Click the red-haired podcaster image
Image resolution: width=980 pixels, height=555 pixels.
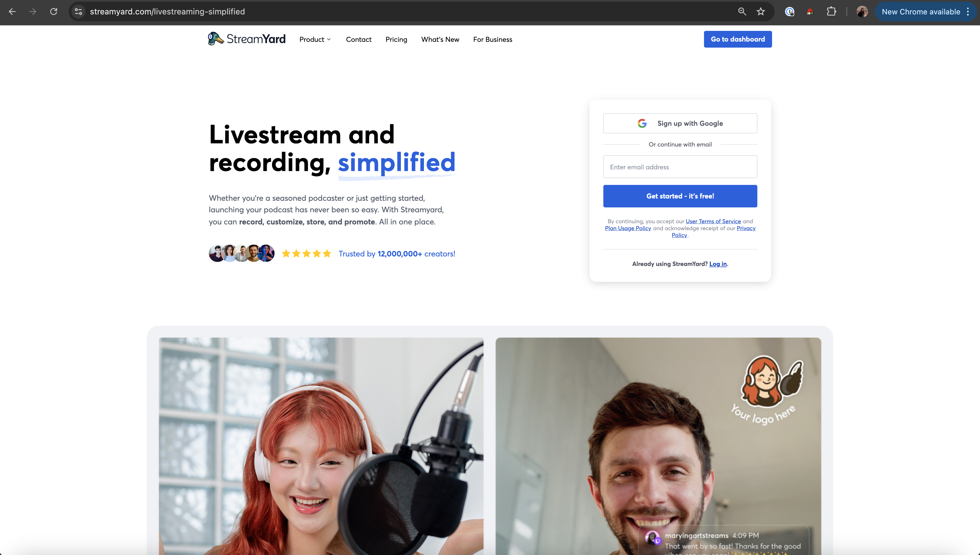tap(321, 446)
